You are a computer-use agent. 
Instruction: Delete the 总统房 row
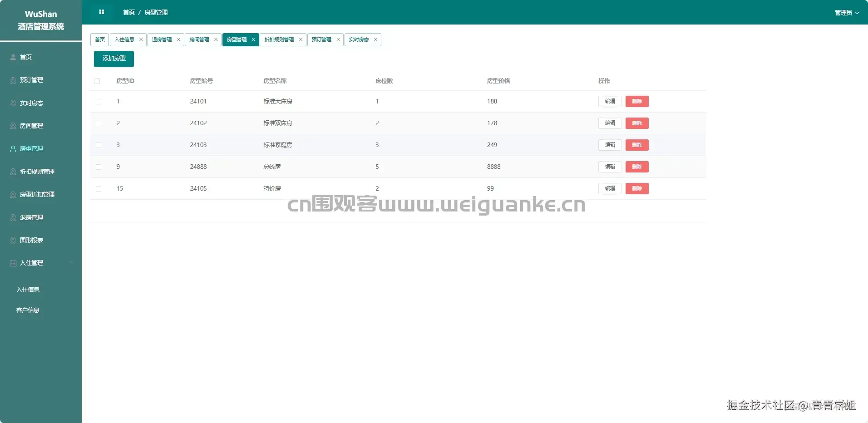pos(637,167)
